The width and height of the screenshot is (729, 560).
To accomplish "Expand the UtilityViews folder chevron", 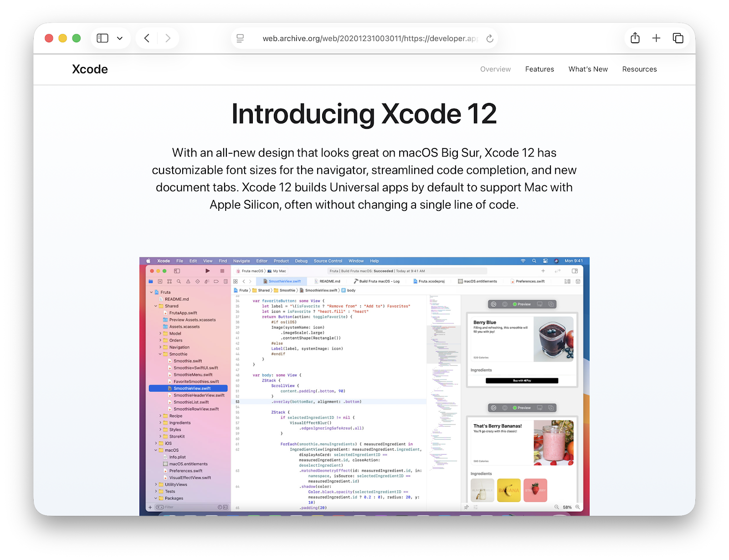I will click(156, 485).
